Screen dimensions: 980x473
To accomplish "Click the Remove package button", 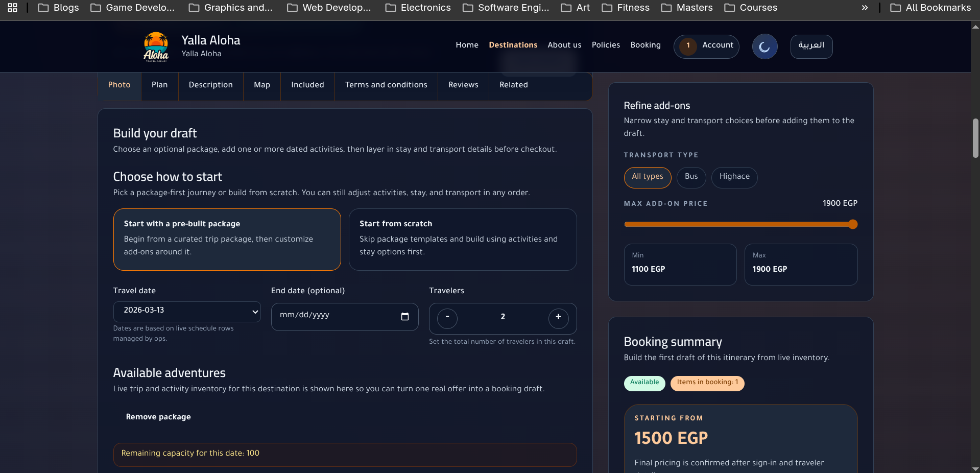I will tap(158, 417).
